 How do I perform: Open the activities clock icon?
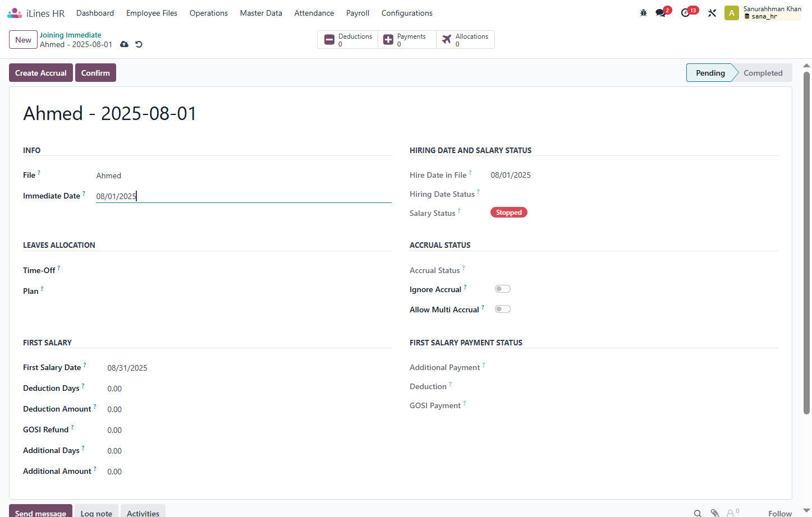tap(685, 13)
